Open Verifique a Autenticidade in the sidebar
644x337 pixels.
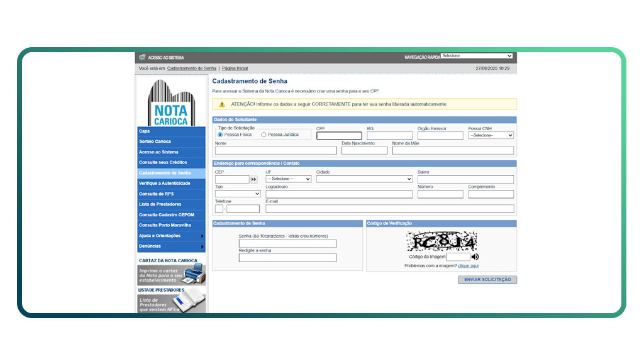pos(164,183)
